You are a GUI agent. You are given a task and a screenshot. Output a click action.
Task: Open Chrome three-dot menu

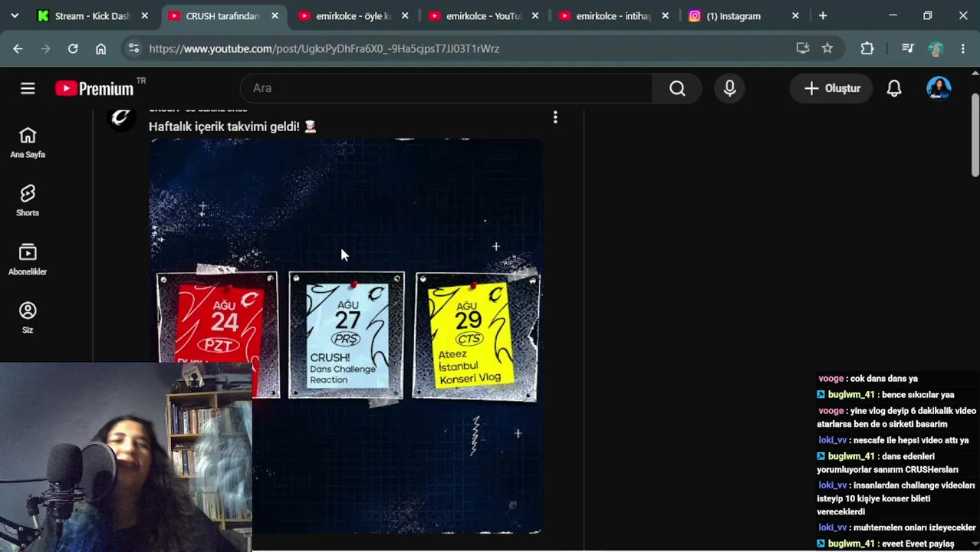(x=963, y=48)
